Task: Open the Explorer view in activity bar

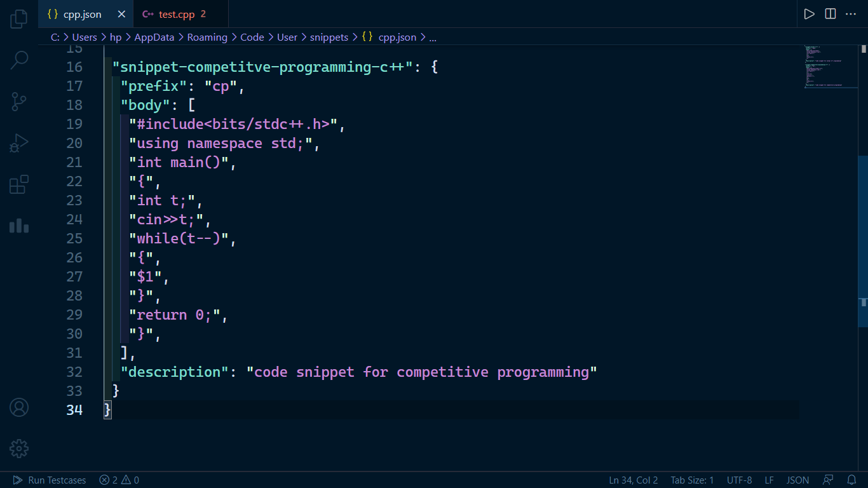Action: [x=19, y=18]
